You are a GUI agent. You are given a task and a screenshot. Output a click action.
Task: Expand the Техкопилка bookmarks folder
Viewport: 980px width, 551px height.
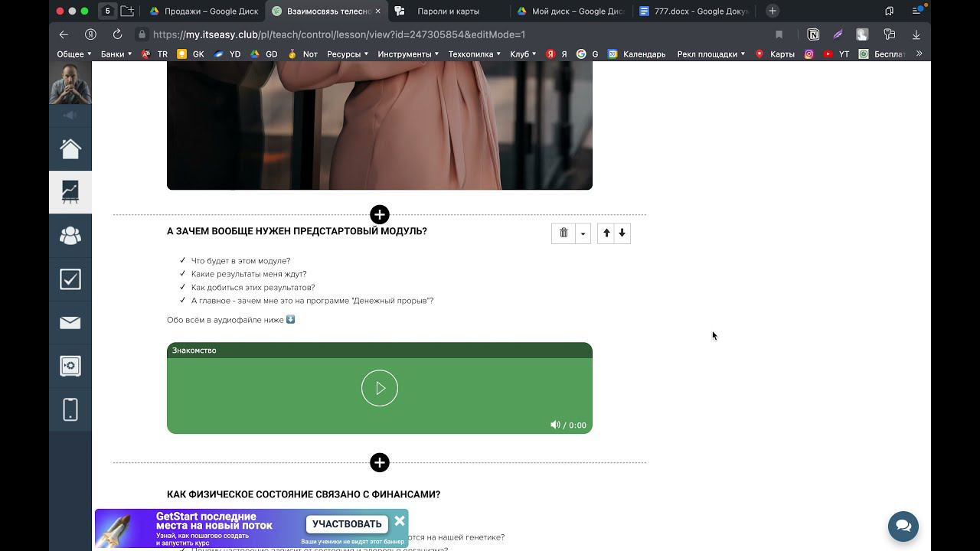[x=475, y=54]
